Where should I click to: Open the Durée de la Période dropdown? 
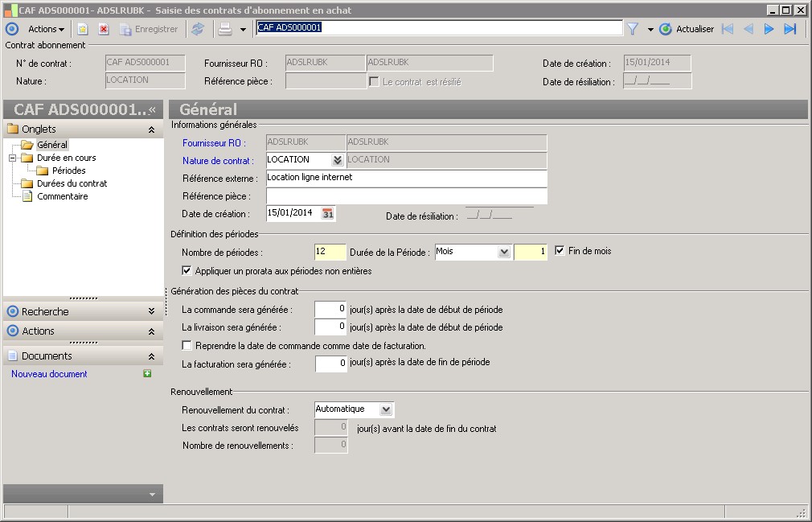coord(504,252)
